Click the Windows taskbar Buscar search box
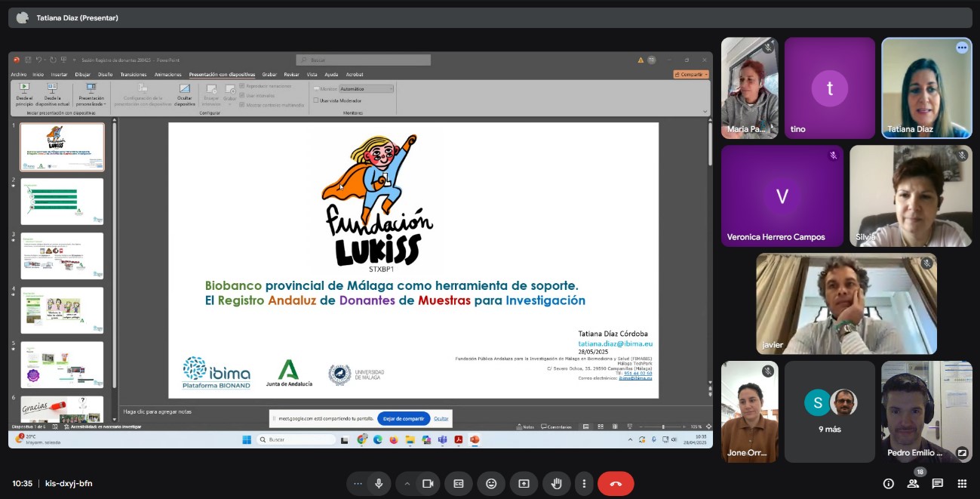Viewport: 980px width, 499px height. click(296, 439)
